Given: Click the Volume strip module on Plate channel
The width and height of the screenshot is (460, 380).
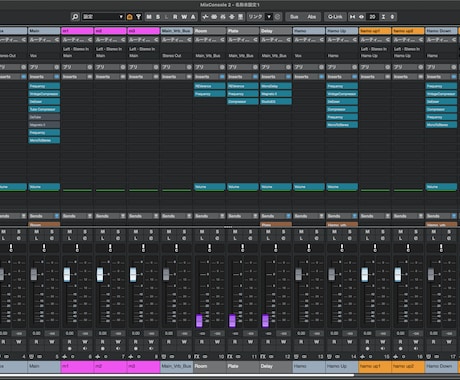Looking at the screenshot, I should point(243,187).
